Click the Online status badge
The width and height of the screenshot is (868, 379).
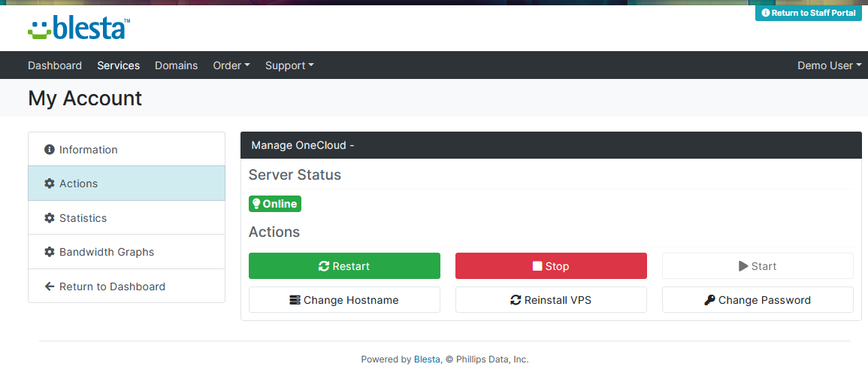tap(275, 204)
